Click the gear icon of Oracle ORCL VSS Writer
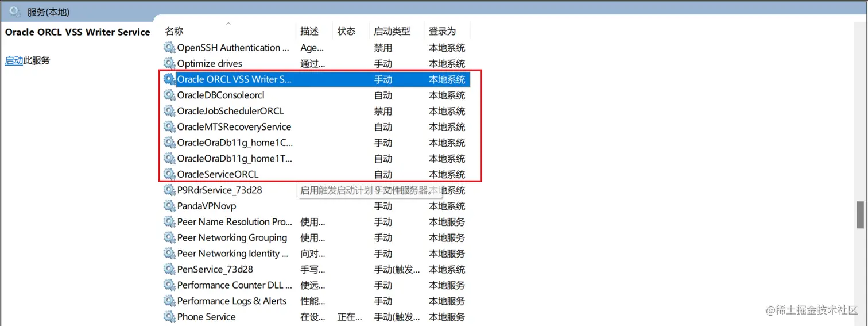The width and height of the screenshot is (868, 326). (x=169, y=79)
